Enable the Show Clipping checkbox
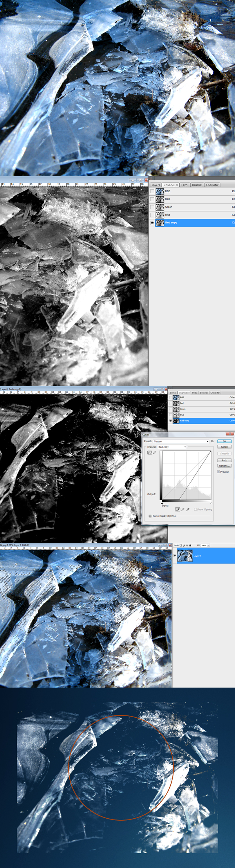235x868 pixels. [x=195, y=510]
